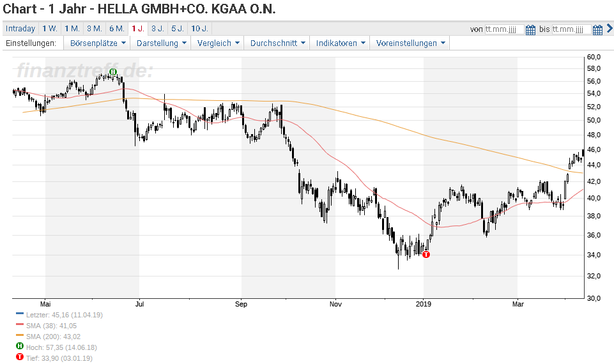
Task: Expand the Durchschnitt dropdown
Action: click(277, 43)
